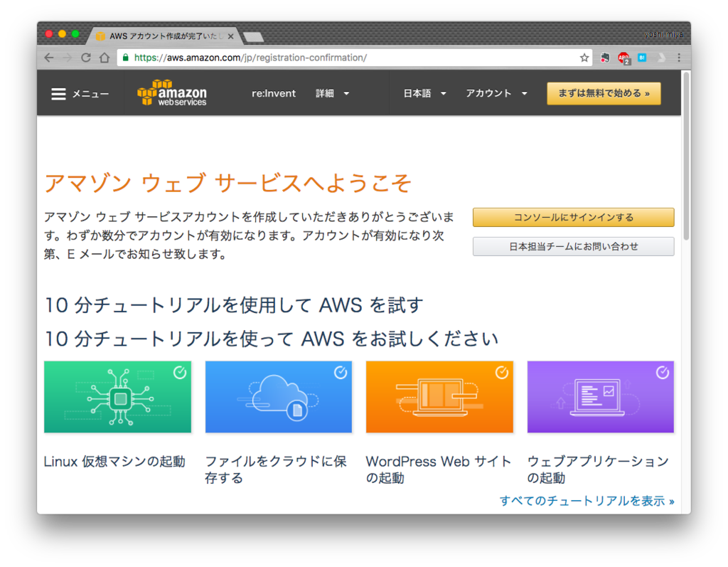Click clock icon on green Linux tile
728x567 pixels.
point(180,372)
